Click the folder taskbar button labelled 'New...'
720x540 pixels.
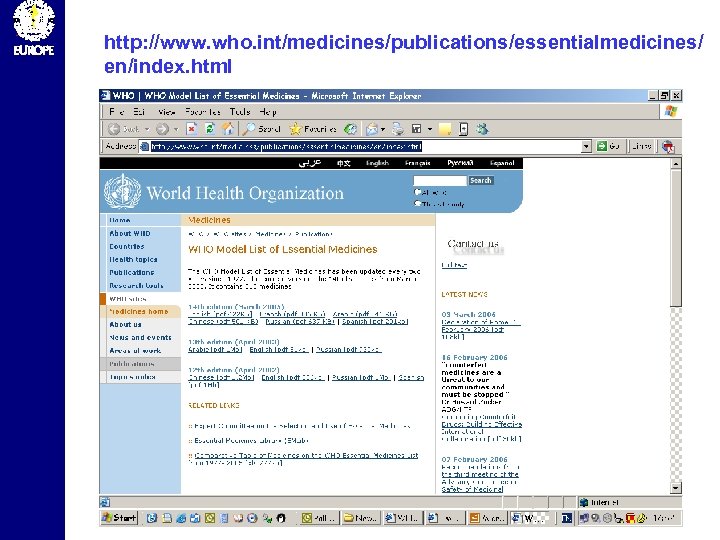(360, 518)
